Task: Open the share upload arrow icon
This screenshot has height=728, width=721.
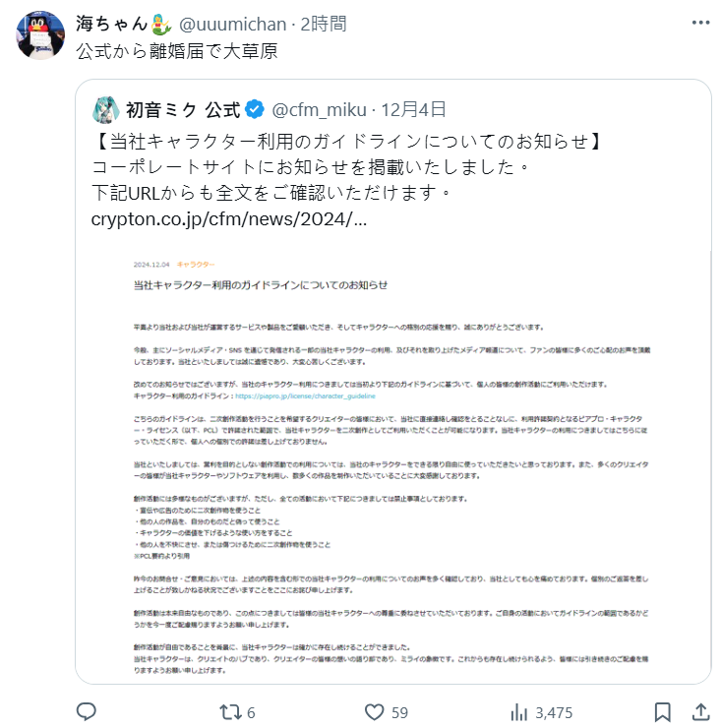Action: (x=701, y=712)
